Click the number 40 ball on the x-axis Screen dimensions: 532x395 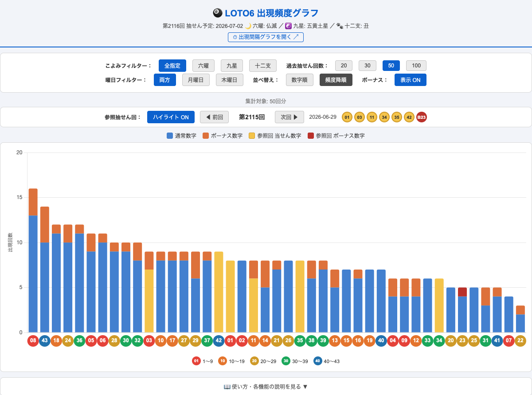pos(381,341)
